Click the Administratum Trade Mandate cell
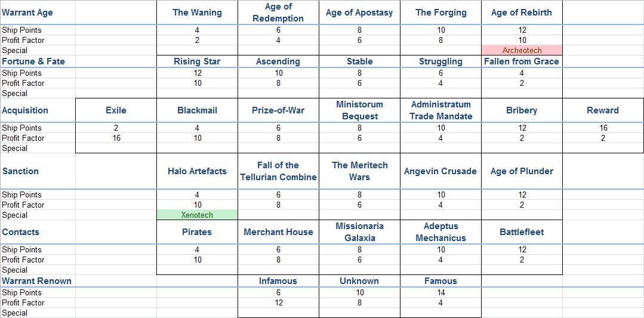The width and height of the screenshot is (644, 318). [x=440, y=110]
